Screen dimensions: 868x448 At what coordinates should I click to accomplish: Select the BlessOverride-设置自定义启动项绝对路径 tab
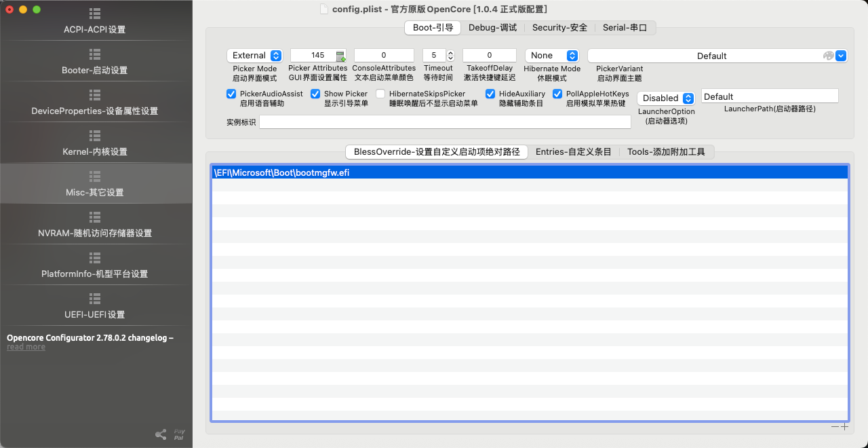pyautogui.click(x=437, y=152)
